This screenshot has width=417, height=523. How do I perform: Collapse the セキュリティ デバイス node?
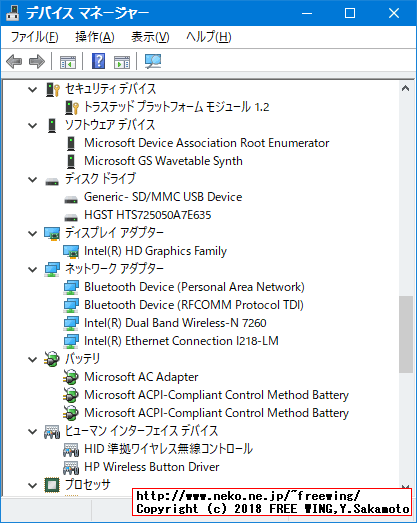pos(33,89)
